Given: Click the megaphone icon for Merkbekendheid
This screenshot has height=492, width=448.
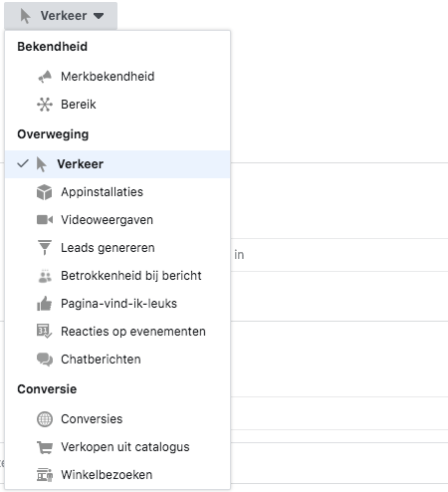Looking at the screenshot, I should coord(45,77).
